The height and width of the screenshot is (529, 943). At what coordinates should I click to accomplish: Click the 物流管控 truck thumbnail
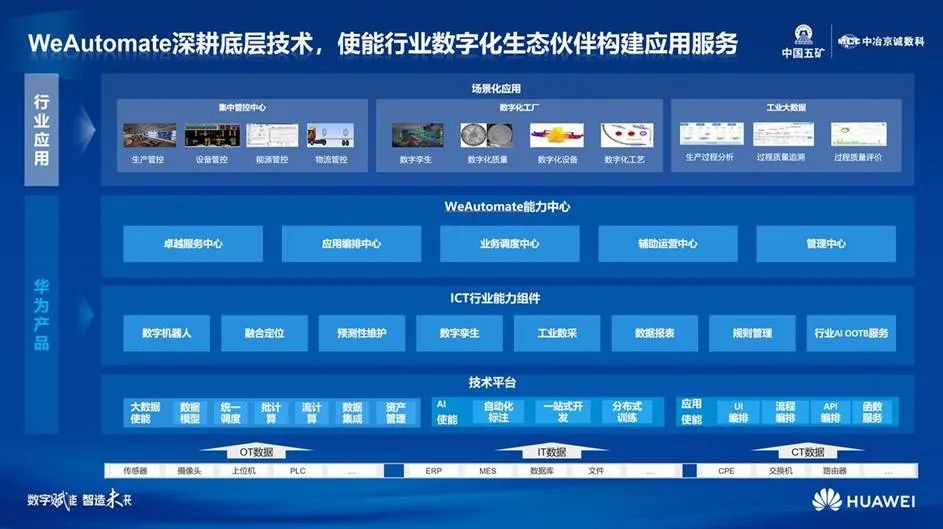click(x=330, y=135)
